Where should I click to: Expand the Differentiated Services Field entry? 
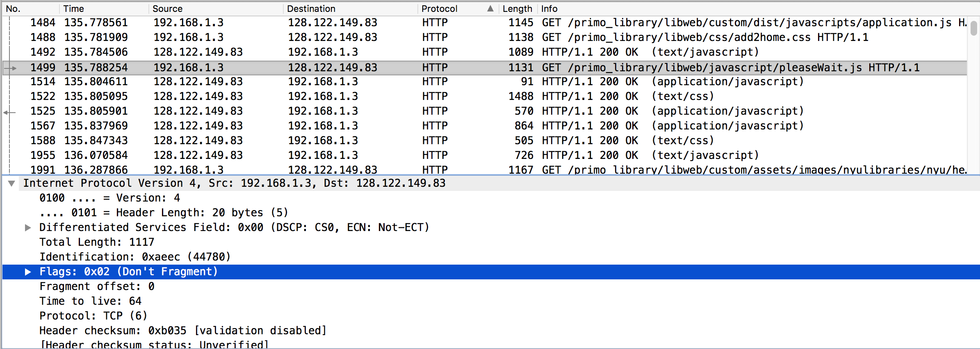tap(28, 228)
